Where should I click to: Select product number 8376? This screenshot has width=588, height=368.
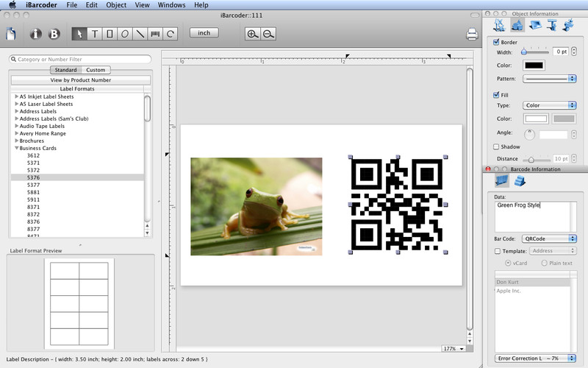tap(33, 222)
